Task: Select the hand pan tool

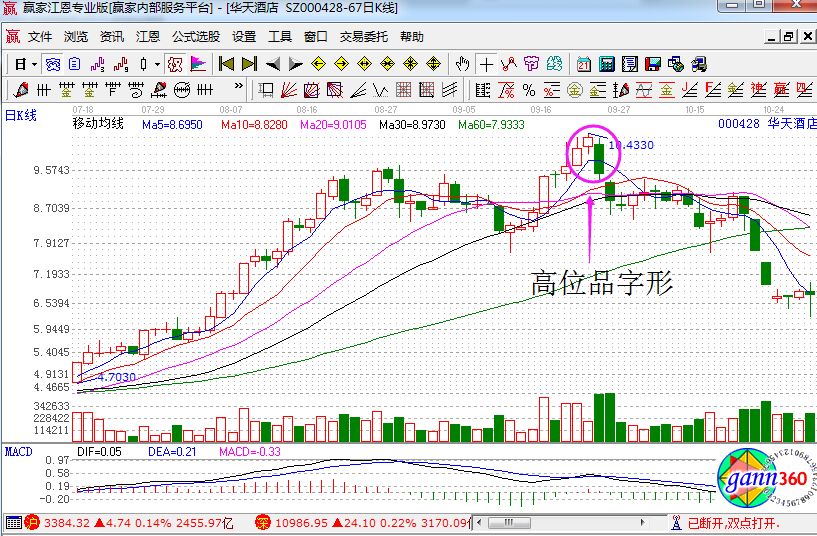Action: [x=462, y=64]
